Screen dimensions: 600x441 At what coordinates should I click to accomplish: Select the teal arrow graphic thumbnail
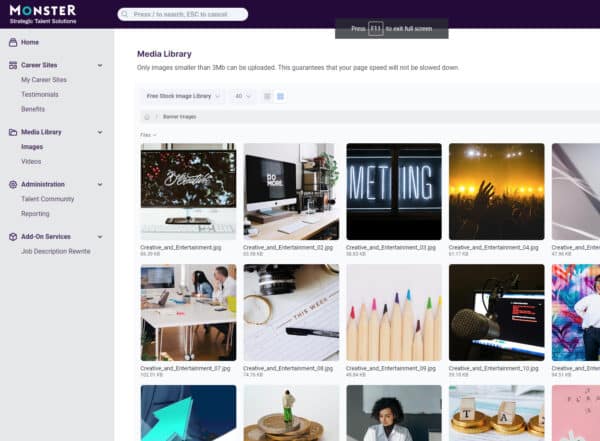point(188,413)
